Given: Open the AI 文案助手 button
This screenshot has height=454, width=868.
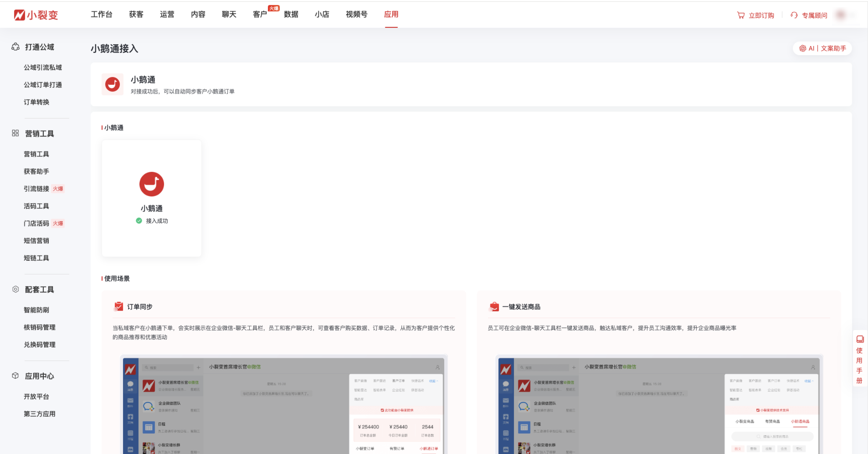Looking at the screenshot, I should click(x=822, y=48).
